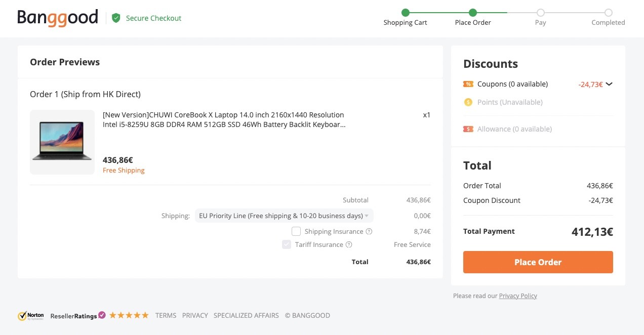Viewport: 644px width, 335px height.
Task: Click the 8,74€ shipping insurance price
Action: point(422,232)
